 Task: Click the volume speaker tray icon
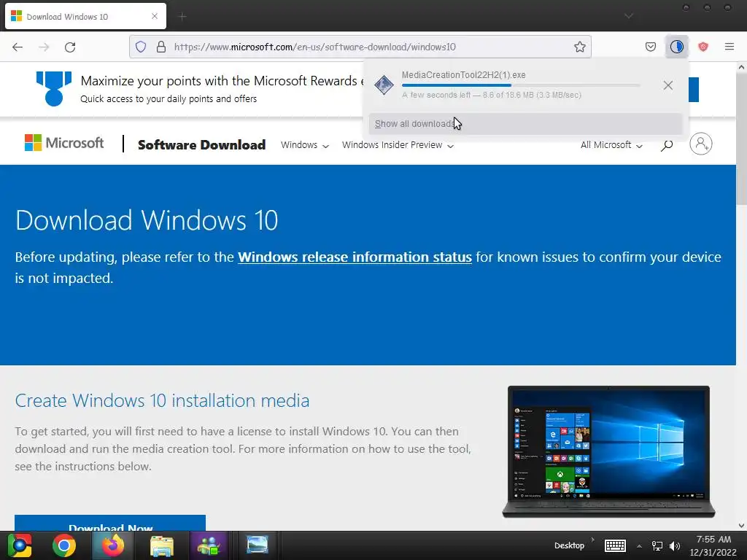[x=675, y=546]
